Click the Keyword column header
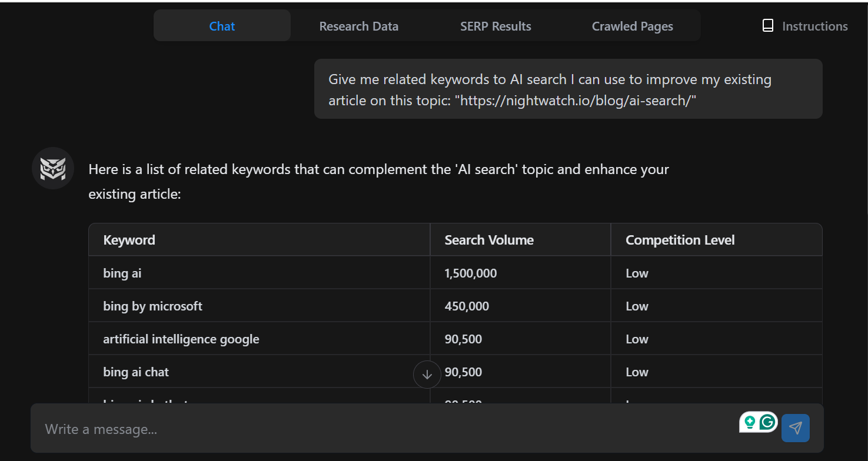 (x=129, y=239)
